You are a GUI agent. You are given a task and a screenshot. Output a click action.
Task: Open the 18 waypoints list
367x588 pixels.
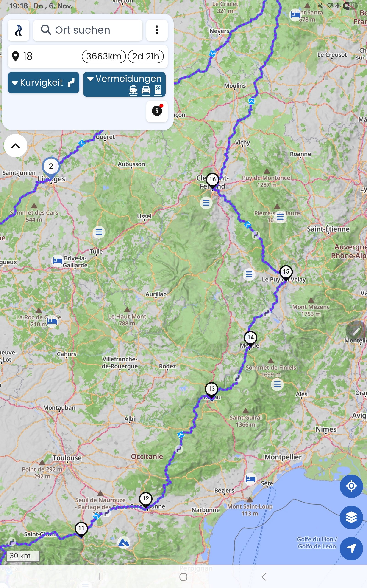pos(88,56)
